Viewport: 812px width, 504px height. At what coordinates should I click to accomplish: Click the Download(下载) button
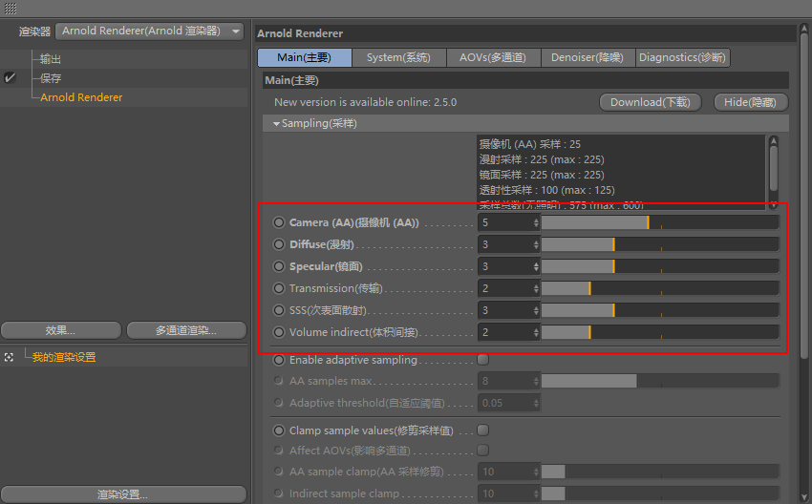[651, 102]
